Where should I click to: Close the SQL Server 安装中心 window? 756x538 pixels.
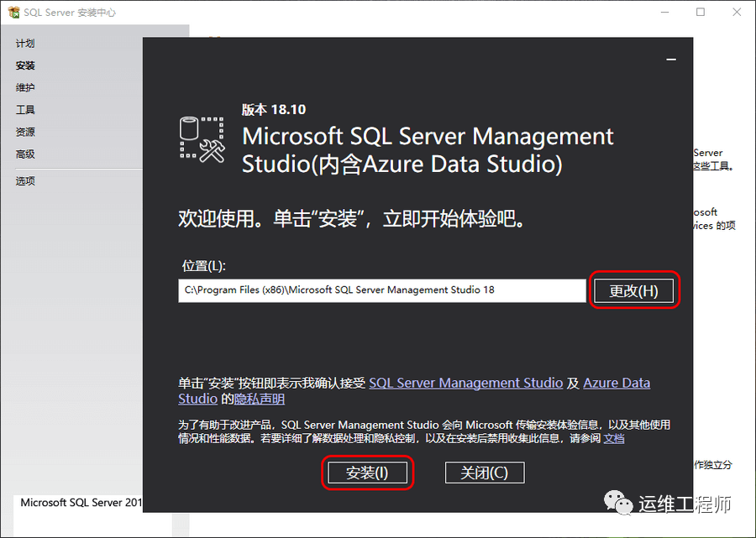click(x=737, y=12)
